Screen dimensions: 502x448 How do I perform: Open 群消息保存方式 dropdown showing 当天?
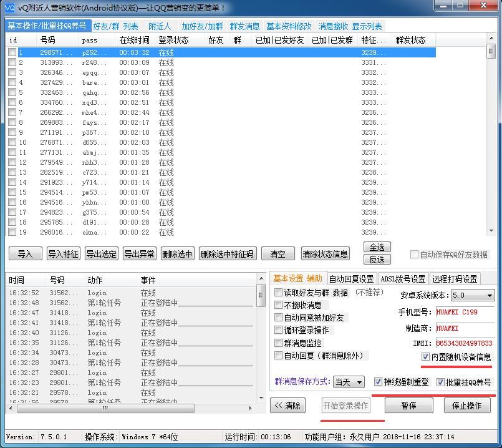(x=349, y=382)
